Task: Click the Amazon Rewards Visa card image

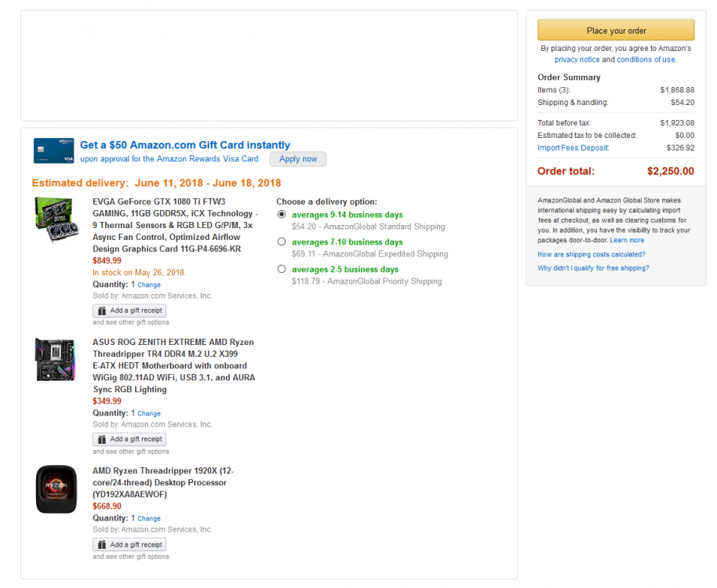Action: 54,151
